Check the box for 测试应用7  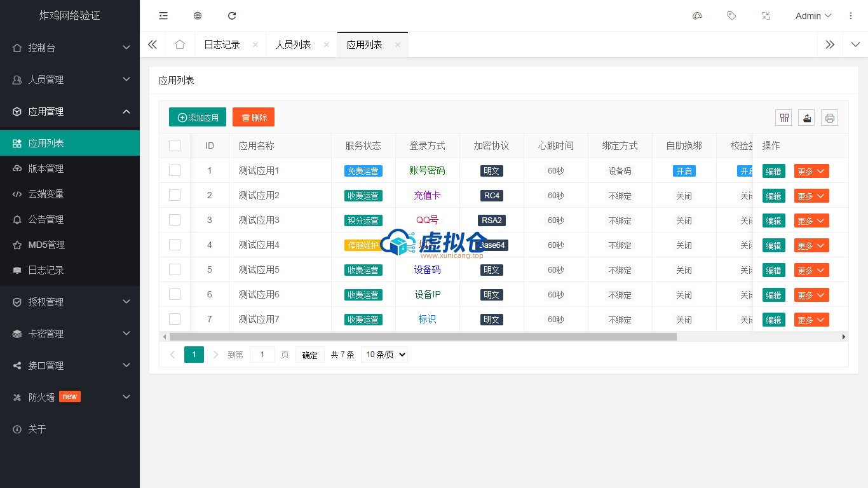[175, 319]
